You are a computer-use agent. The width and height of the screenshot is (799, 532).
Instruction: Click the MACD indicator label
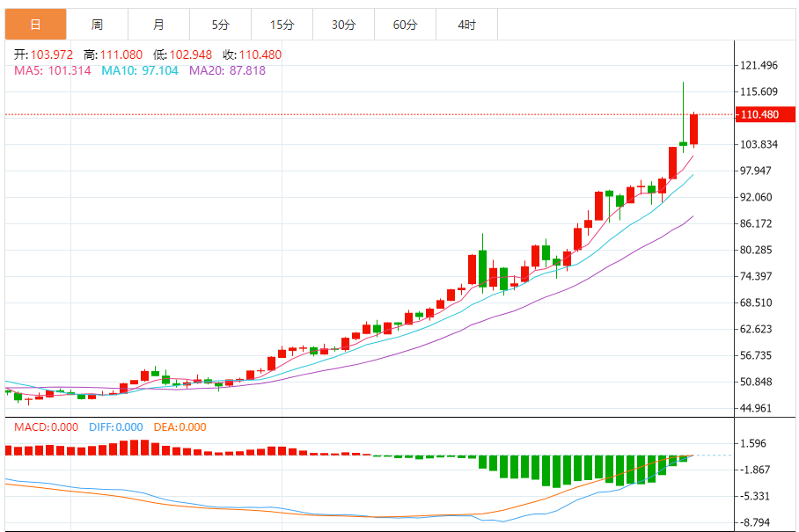tap(44, 427)
